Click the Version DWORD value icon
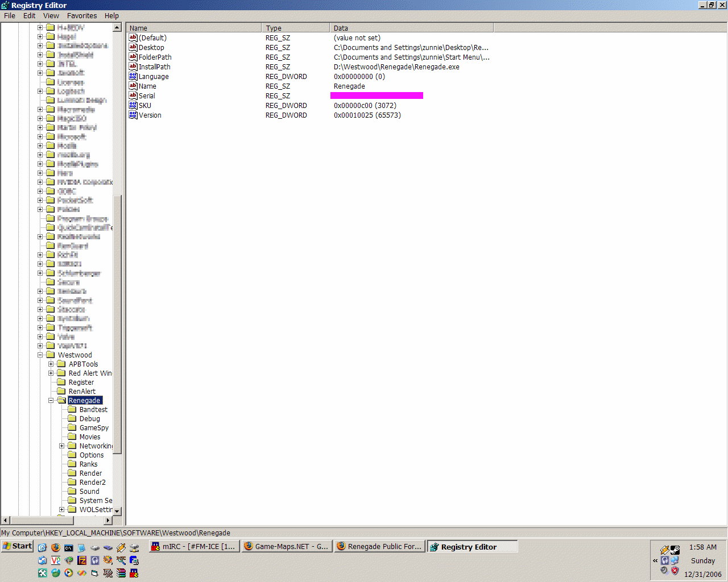Viewport: 728px width, 582px height. (x=133, y=115)
